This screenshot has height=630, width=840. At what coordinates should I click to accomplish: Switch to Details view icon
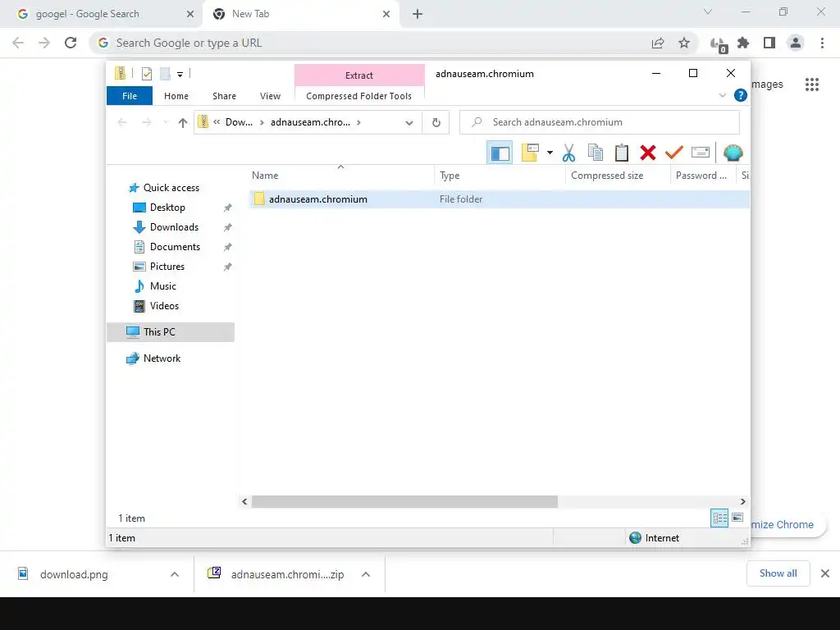pyautogui.click(x=719, y=518)
